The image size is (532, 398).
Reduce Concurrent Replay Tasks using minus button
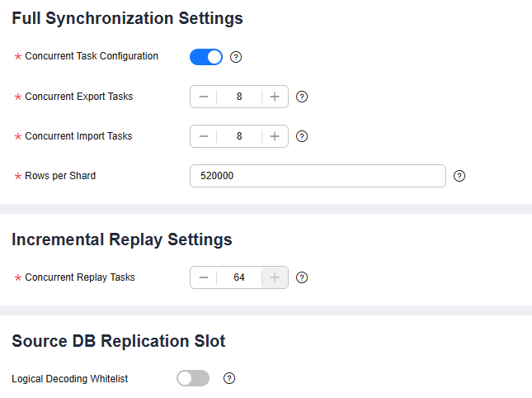tap(204, 277)
